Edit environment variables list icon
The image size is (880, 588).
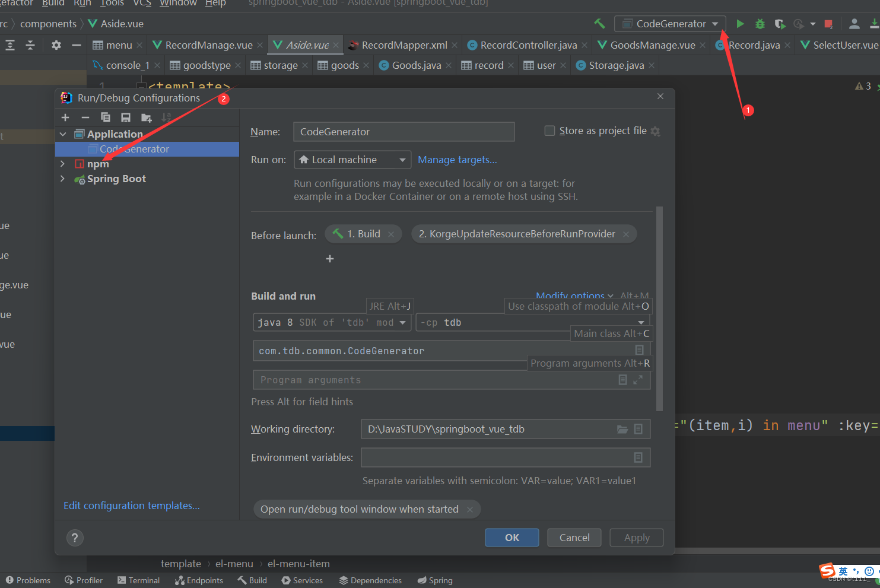638,457
